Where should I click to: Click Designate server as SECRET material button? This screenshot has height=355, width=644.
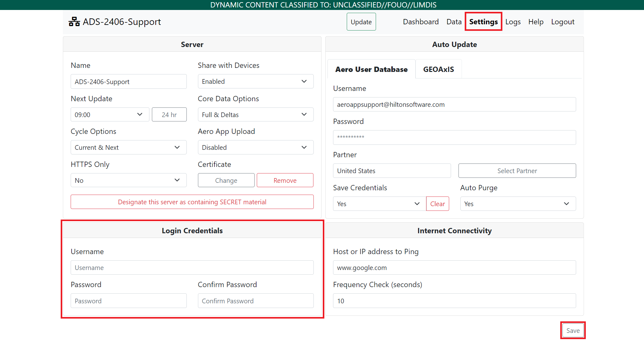pos(192,202)
